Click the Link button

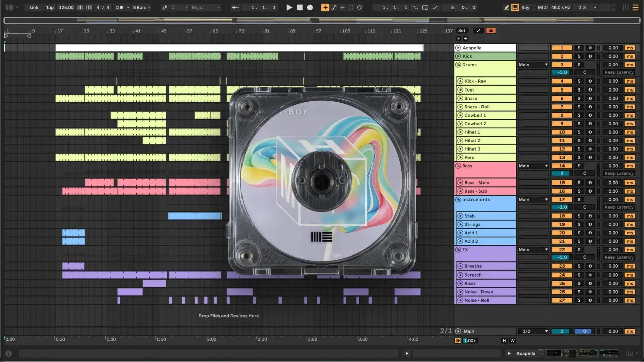(34, 8)
